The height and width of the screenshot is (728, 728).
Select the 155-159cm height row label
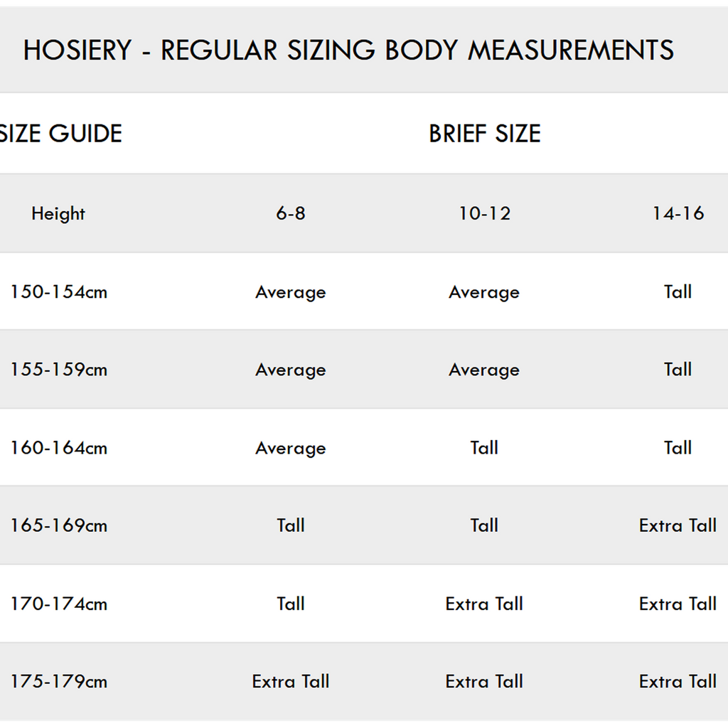[58, 370]
